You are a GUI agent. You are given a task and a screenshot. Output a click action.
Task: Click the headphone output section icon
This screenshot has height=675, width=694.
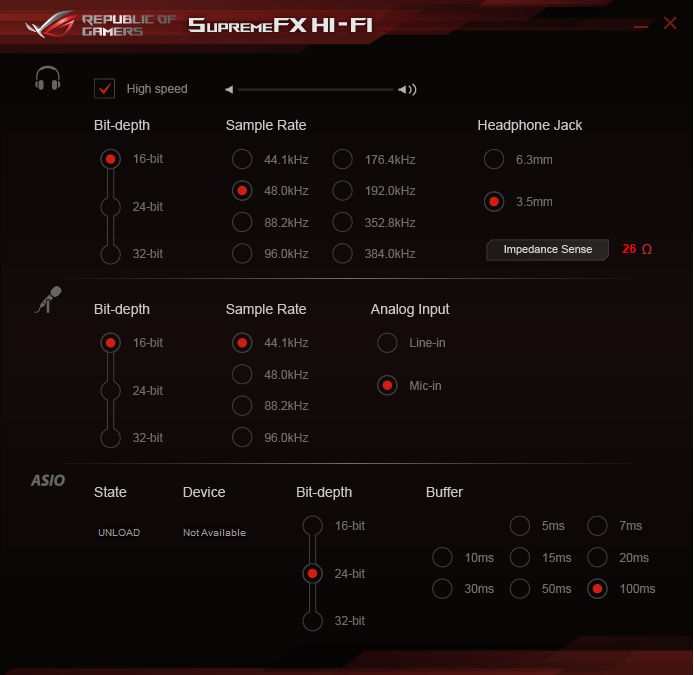pyautogui.click(x=48, y=78)
